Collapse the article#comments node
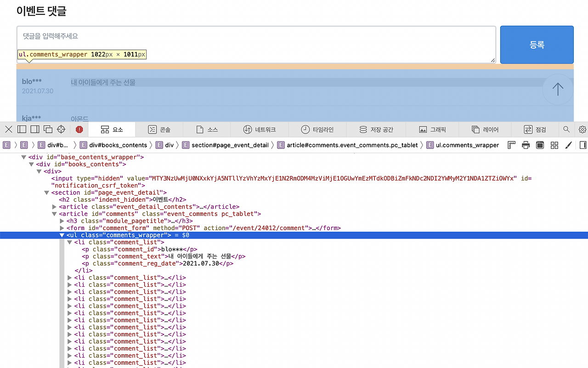 tap(55, 214)
